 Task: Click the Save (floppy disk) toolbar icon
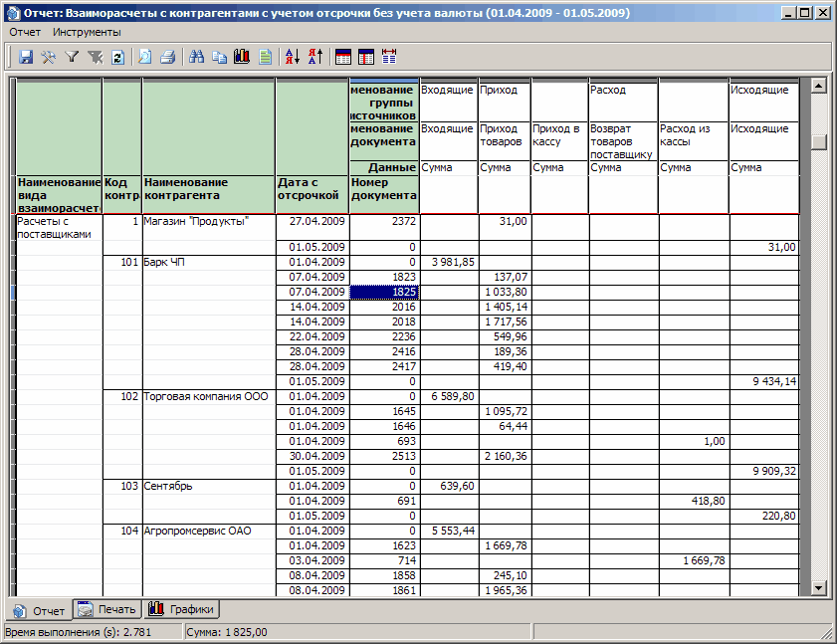pos(26,57)
